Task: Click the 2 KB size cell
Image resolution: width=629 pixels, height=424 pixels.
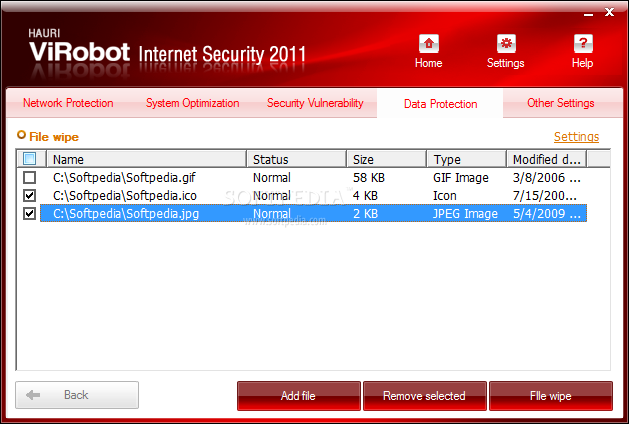Action: [x=365, y=213]
